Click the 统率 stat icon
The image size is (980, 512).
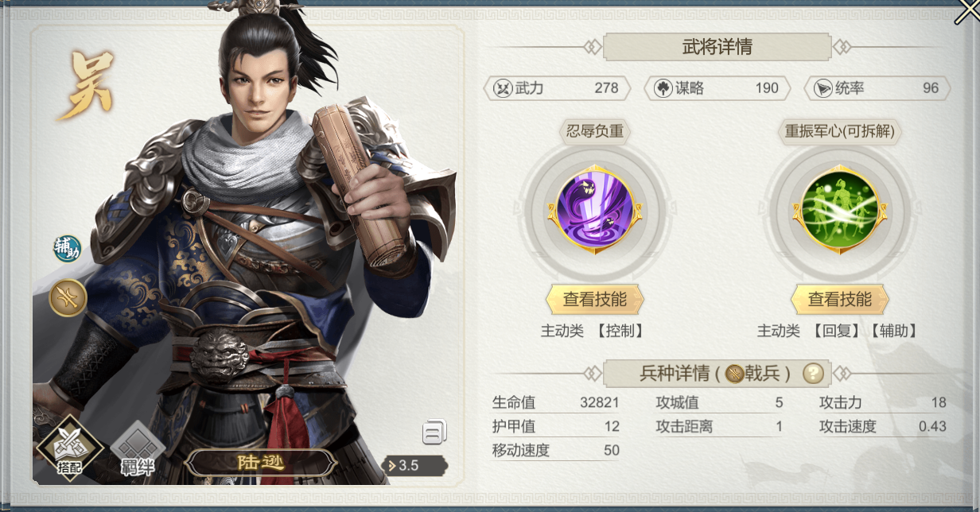(822, 88)
